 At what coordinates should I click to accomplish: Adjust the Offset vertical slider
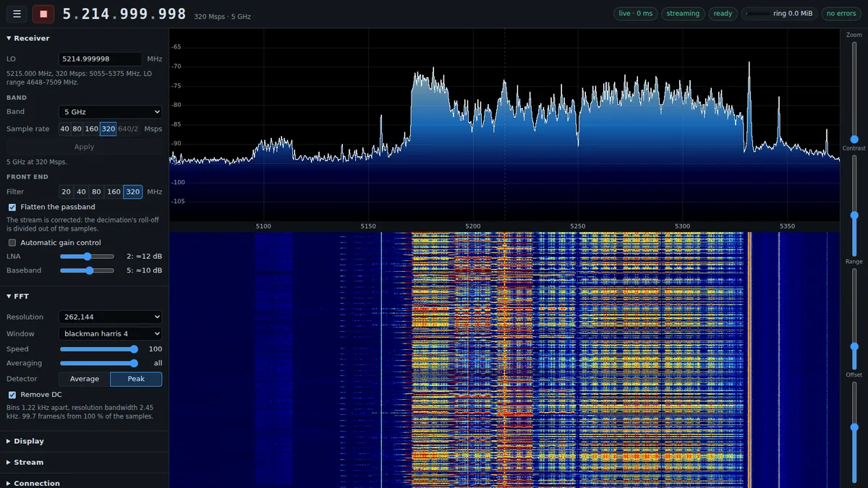(854, 432)
